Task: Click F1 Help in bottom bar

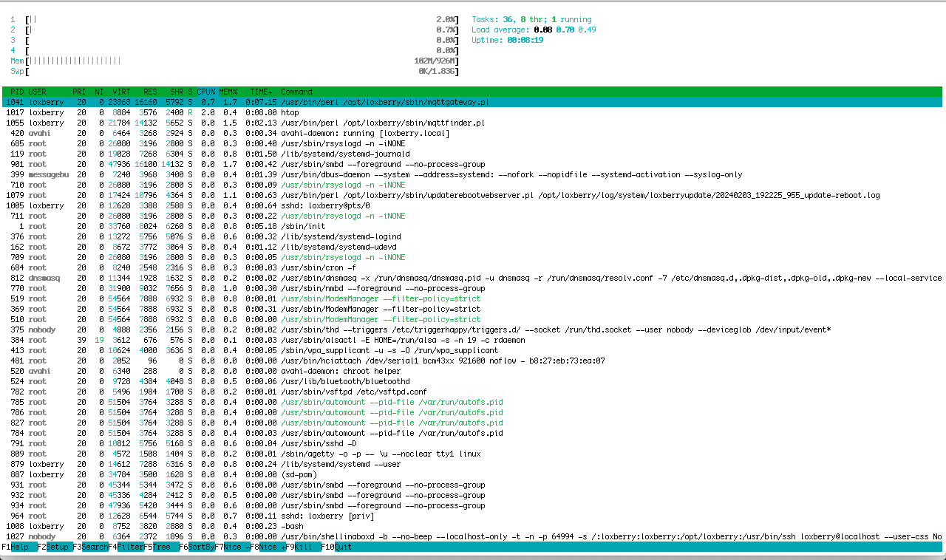Action: coord(18,547)
